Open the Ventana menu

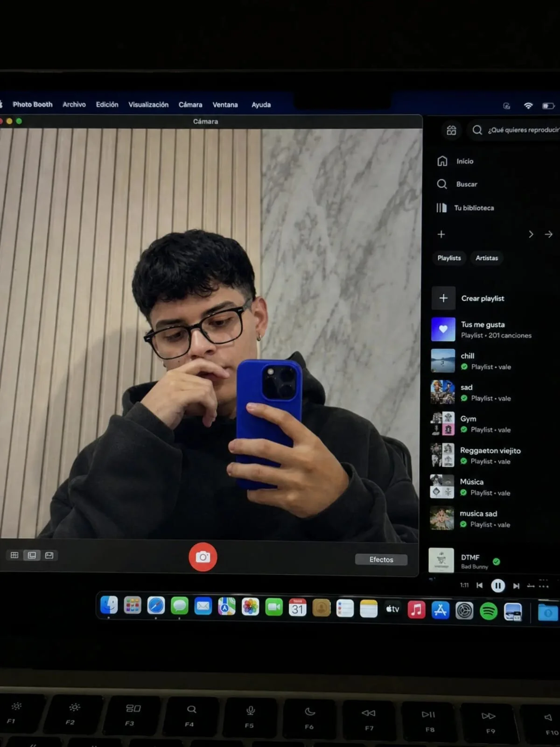point(225,105)
